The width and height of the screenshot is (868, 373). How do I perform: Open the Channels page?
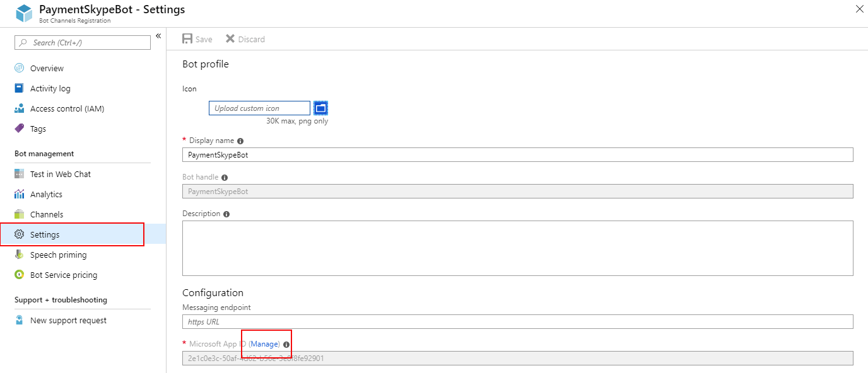point(47,214)
